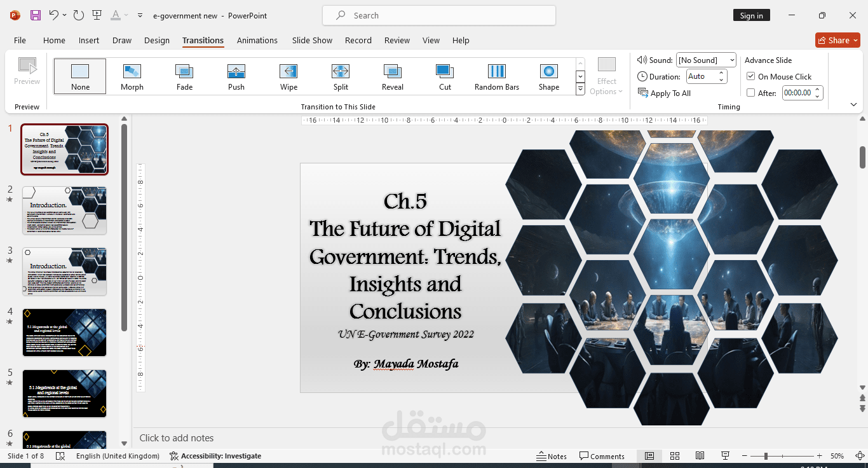Start Slide Show from the status bar
This screenshot has width=868, height=468.
725,456
